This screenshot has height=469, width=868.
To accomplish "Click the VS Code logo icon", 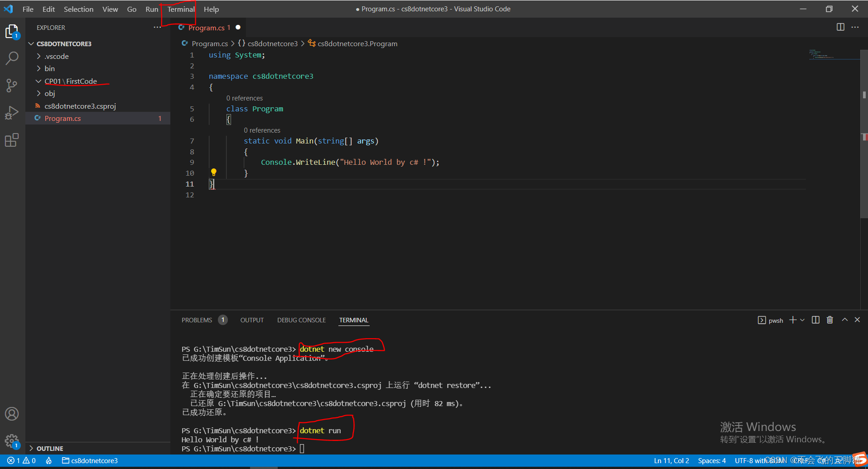I will pos(9,9).
